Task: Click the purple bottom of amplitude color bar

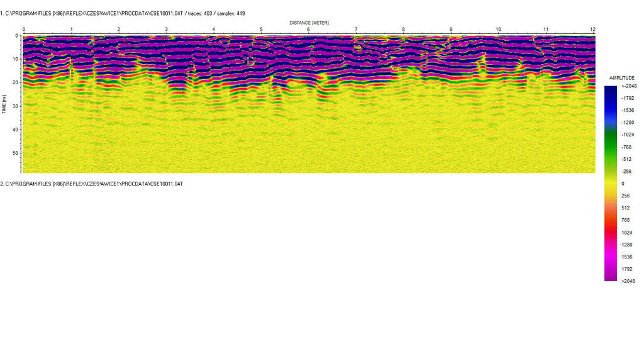Action: tap(611, 275)
